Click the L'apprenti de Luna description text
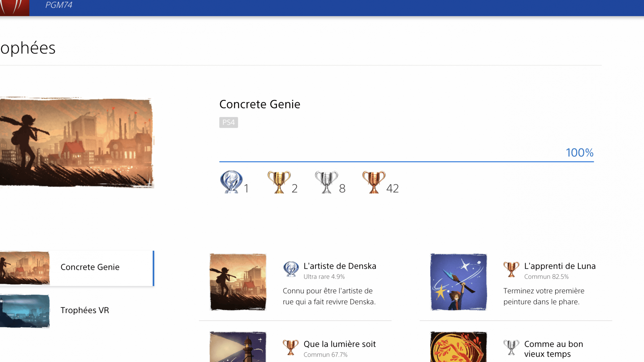644x362 pixels. pyautogui.click(x=544, y=296)
